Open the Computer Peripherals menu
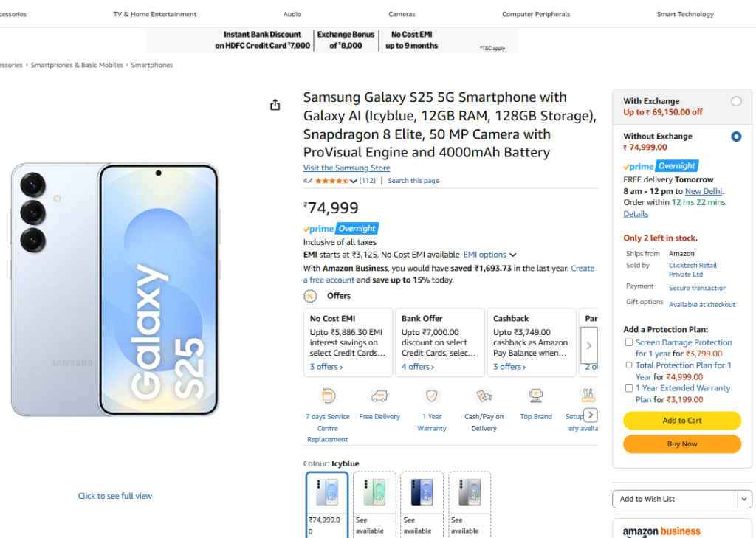 [535, 13]
